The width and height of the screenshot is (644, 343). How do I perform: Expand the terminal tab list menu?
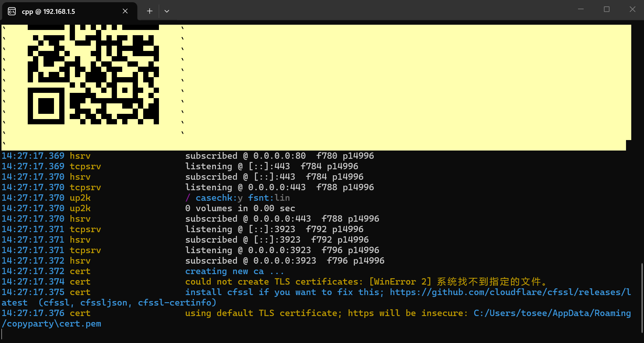167,11
